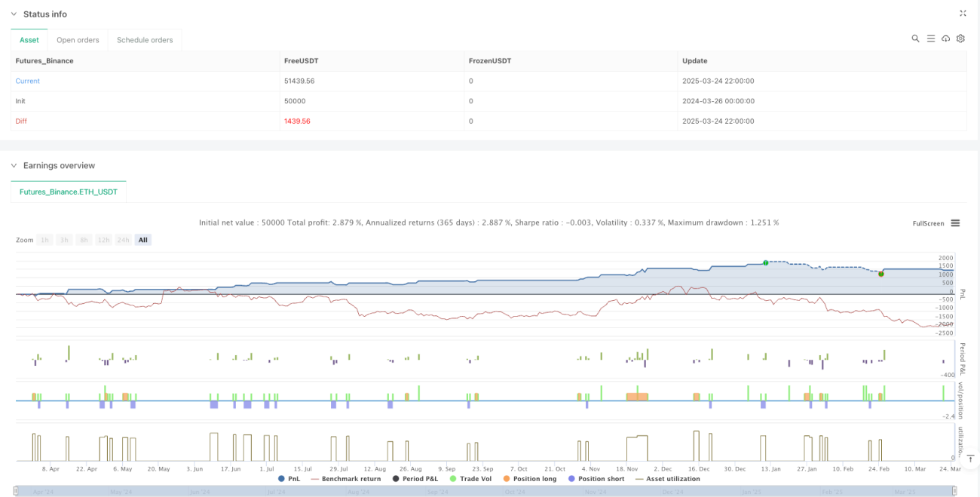This screenshot has width=980, height=497.
Task: Toggle PnL series in chart legend
Action: pyautogui.click(x=288, y=479)
